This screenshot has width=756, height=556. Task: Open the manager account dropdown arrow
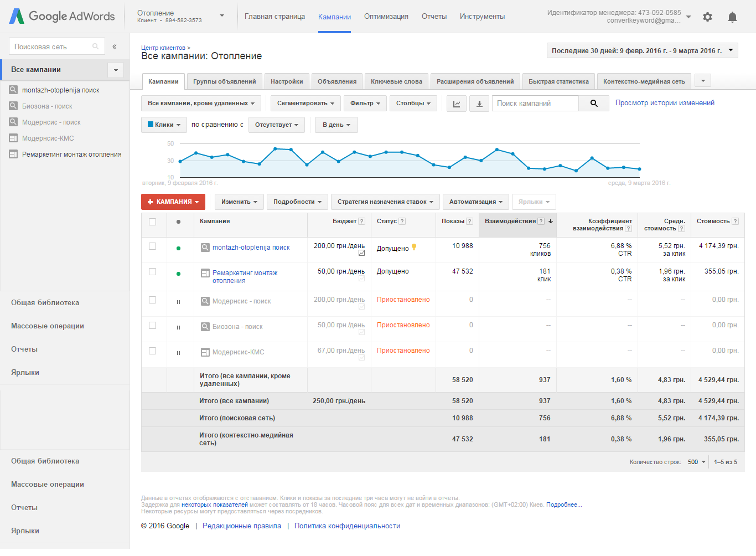click(688, 17)
